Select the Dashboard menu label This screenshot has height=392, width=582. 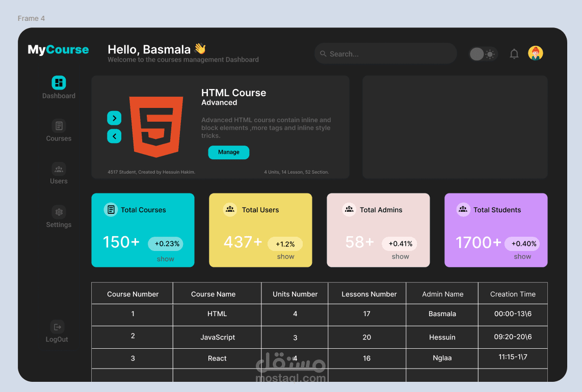click(x=59, y=96)
